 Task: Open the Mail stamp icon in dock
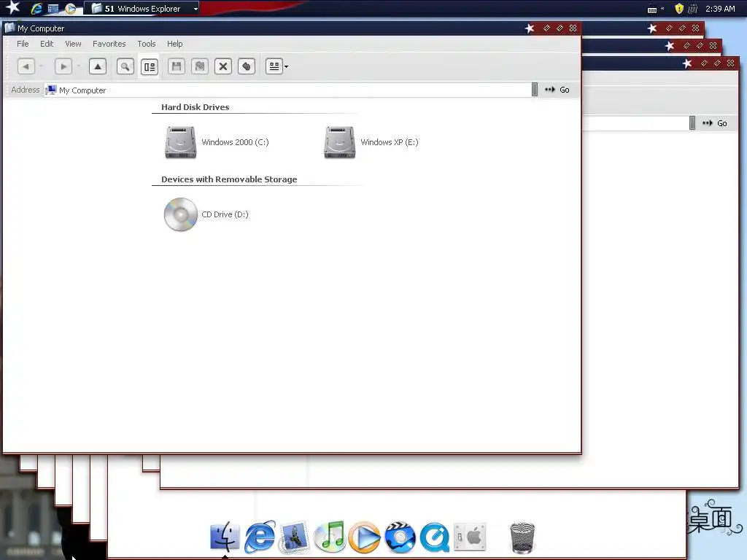[295, 537]
